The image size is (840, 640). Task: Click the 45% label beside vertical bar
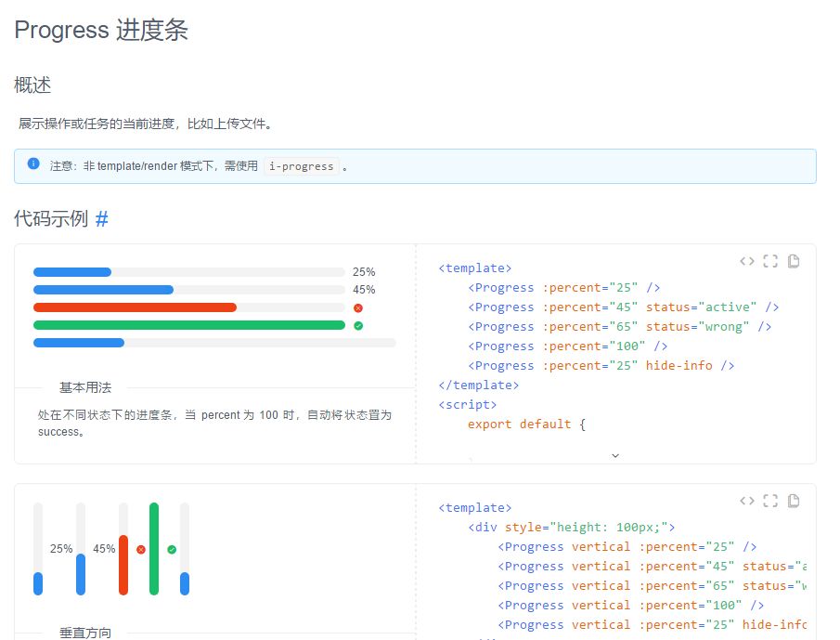(x=104, y=549)
